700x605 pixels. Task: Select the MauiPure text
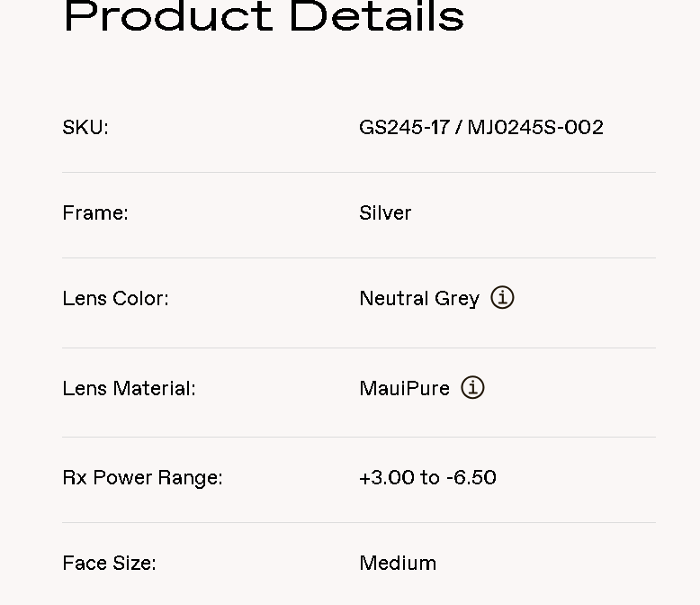(404, 389)
